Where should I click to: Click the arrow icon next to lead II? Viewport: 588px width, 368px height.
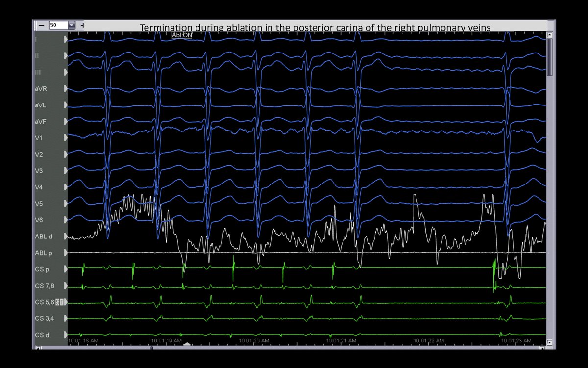(65, 55)
